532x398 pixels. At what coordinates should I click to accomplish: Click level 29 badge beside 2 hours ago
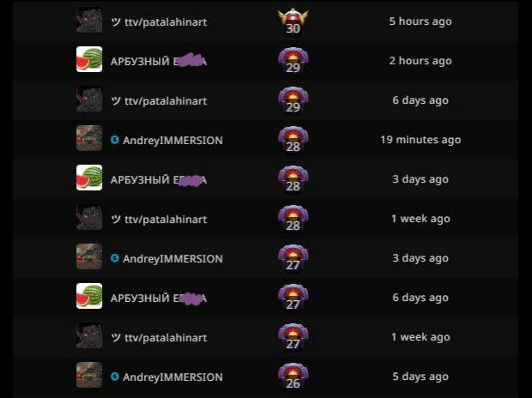tap(293, 61)
